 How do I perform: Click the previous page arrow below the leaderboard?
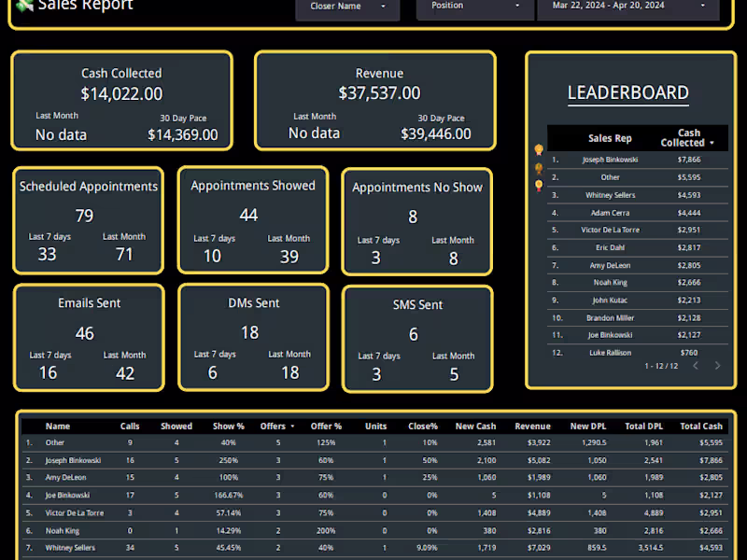pyautogui.click(x=697, y=366)
